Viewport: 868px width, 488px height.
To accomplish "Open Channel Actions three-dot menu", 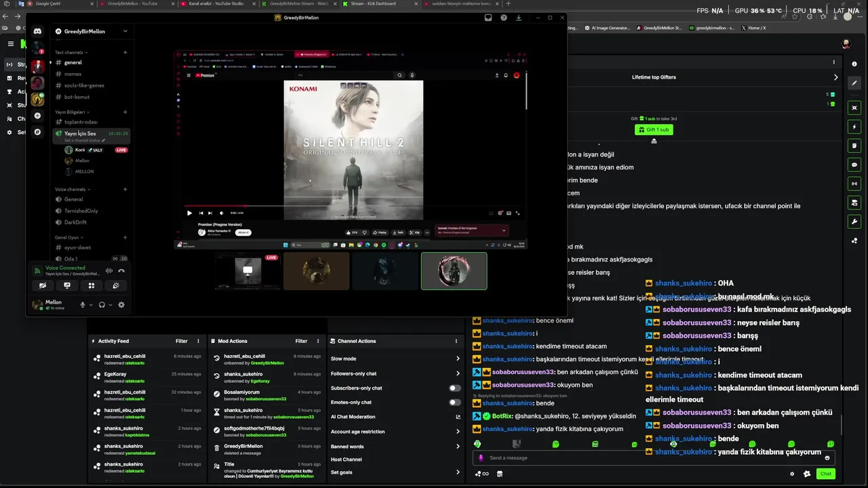I will [456, 341].
